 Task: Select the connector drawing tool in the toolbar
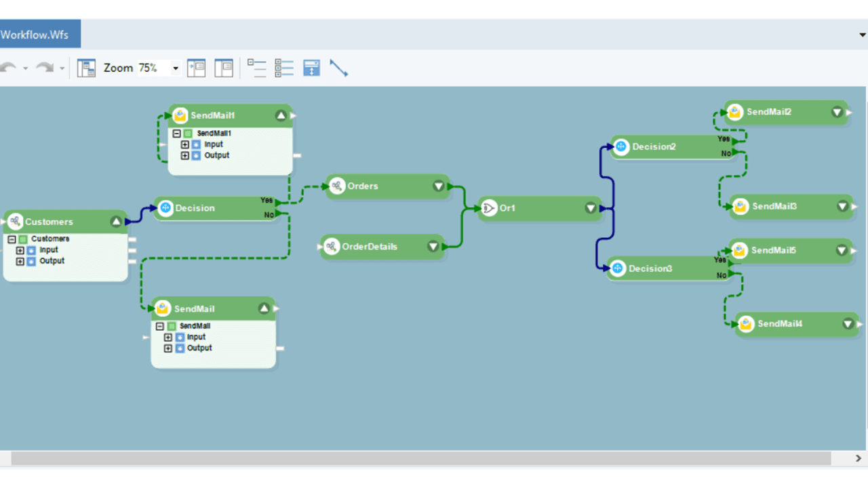(339, 68)
